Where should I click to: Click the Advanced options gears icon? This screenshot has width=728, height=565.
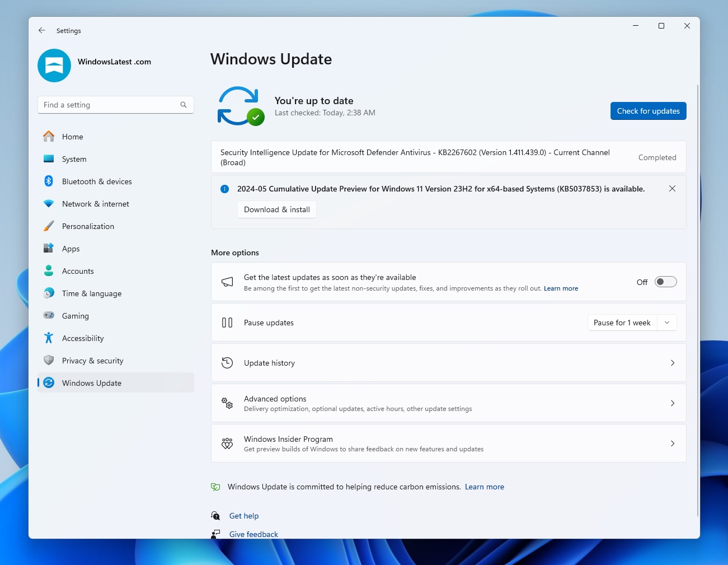pos(227,403)
